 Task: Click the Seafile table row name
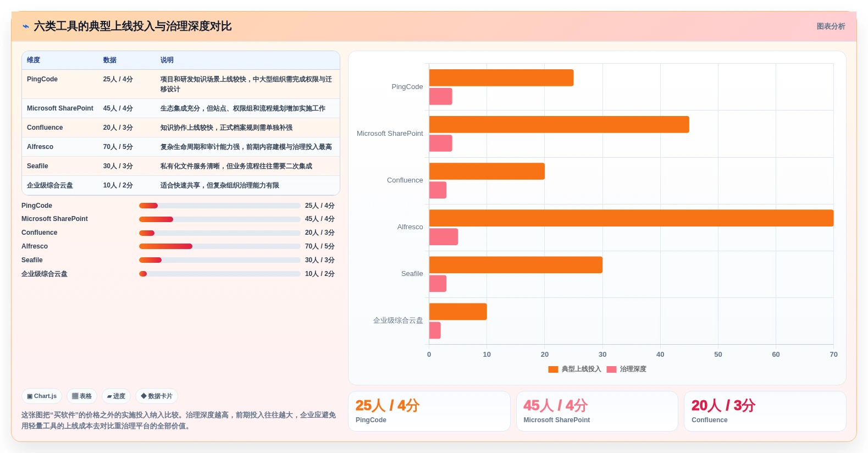pyautogui.click(x=37, y=166)
